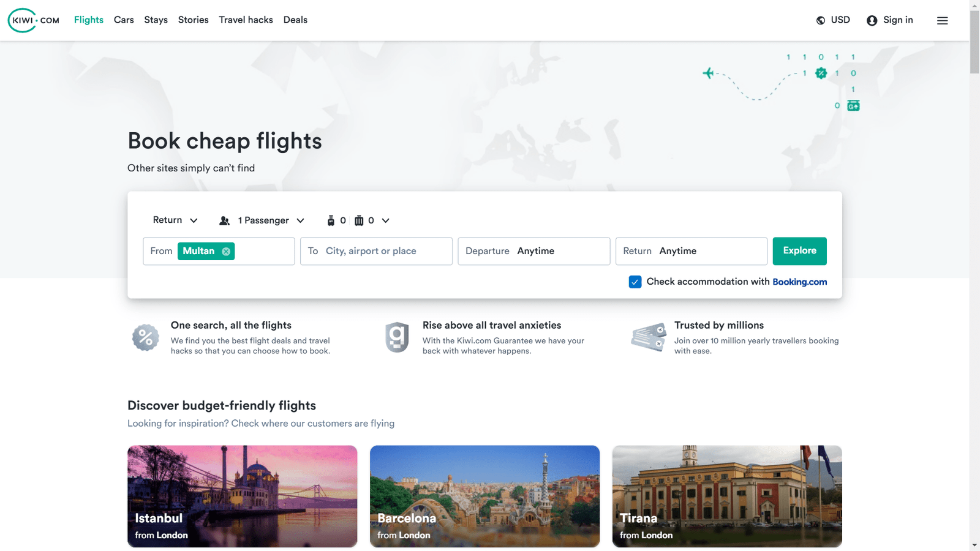Click the Kiwi.com logo
980x551 pixels.
[34, 20]
